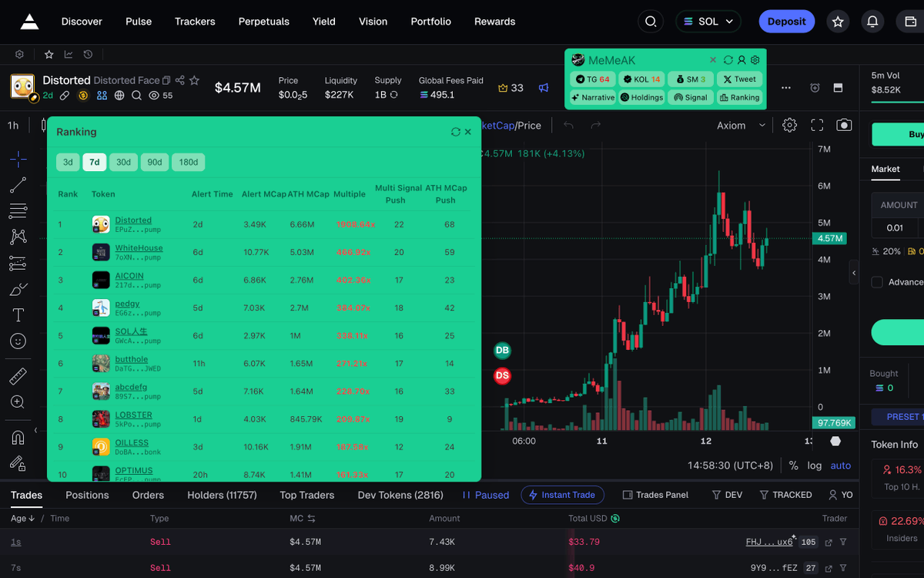Swap the MC column display
Screen dimensions: 924x578
coord(312,519)
